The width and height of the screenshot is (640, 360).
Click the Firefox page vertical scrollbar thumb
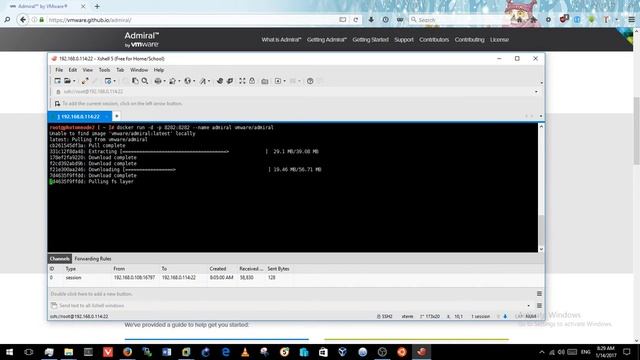[636, 131]
